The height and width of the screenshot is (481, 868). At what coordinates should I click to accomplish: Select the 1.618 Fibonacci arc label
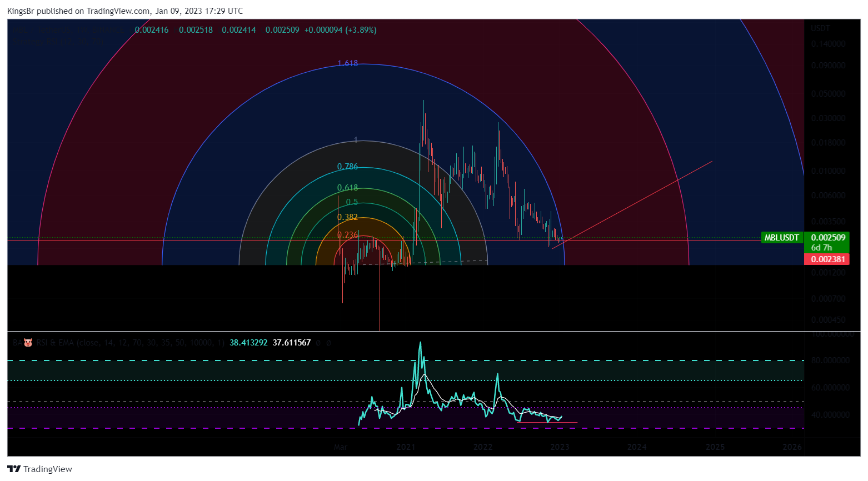(348, 63)
